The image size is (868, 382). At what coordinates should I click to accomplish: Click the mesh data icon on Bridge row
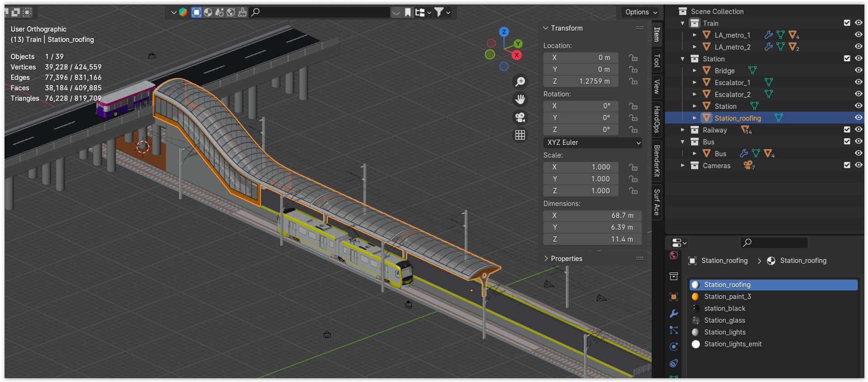(x=752, y=70)
